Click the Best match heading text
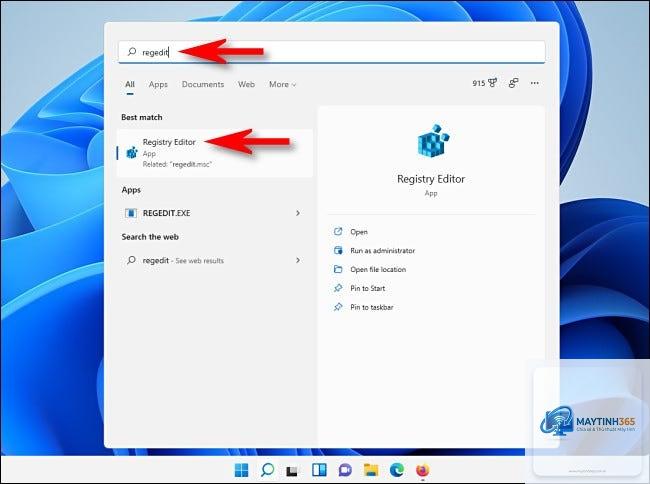Image resolution: width=650 pixels, height=484 pixels. 142,117
